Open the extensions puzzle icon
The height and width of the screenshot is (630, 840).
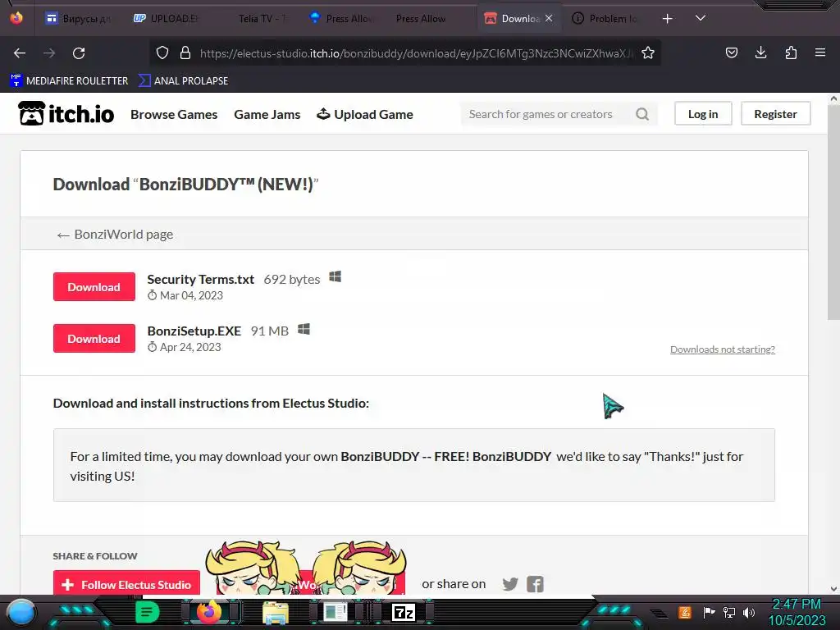coord(791,52)
